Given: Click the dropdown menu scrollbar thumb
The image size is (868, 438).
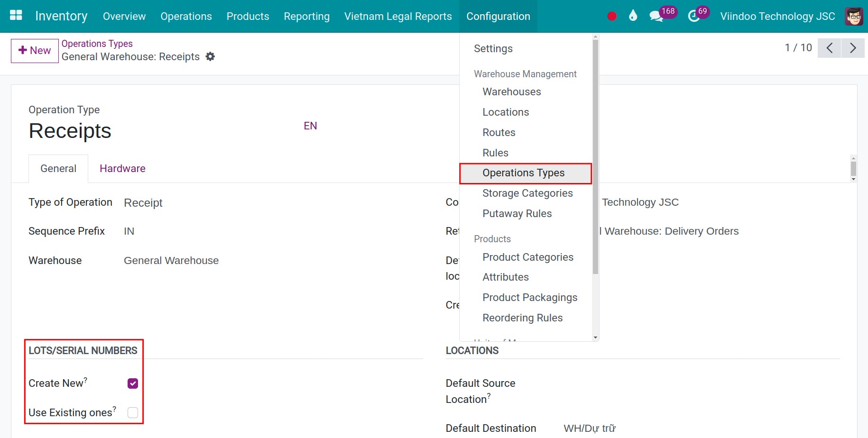Looking at the screenshot, I should tap(595, 156).
